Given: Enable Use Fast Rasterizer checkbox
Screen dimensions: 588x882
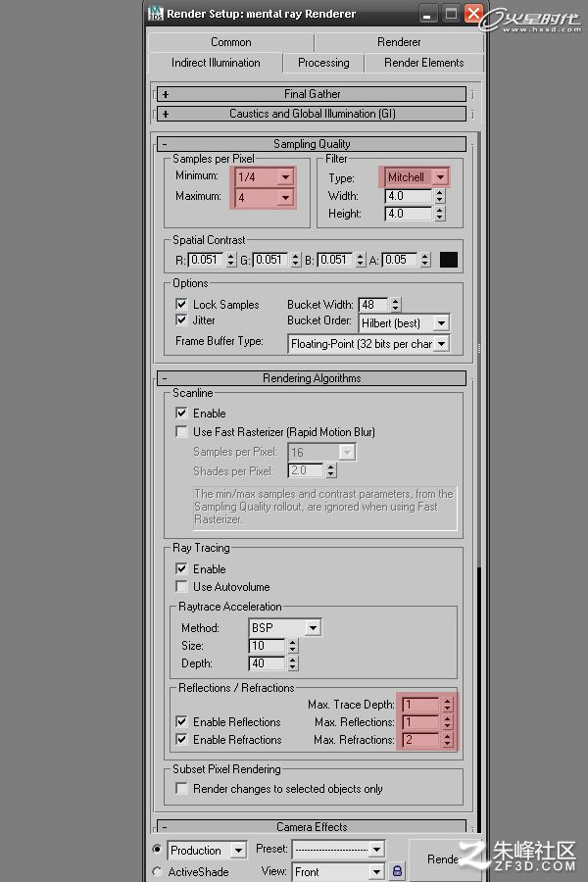Looking at the screenshot, I should [x=181, y=431].
